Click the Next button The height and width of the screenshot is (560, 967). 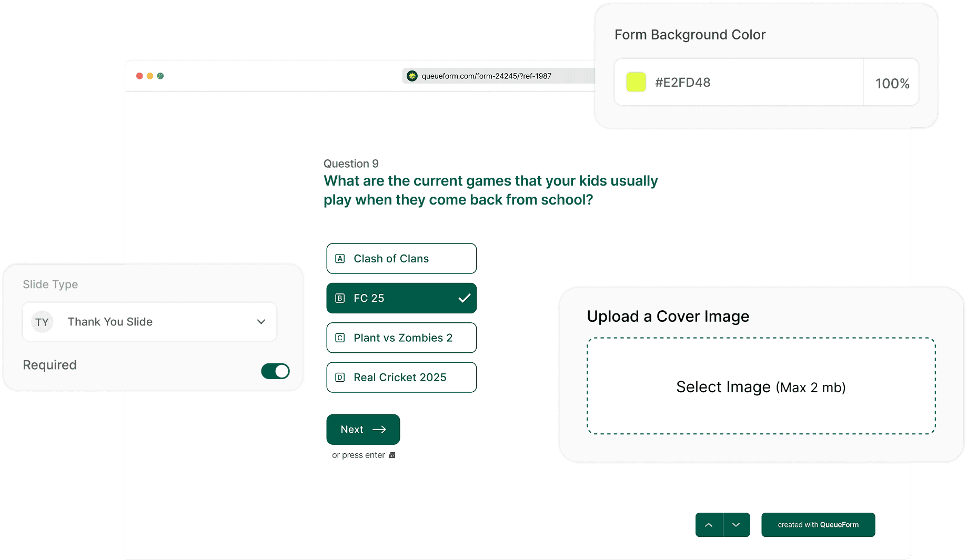pos(363,430)
